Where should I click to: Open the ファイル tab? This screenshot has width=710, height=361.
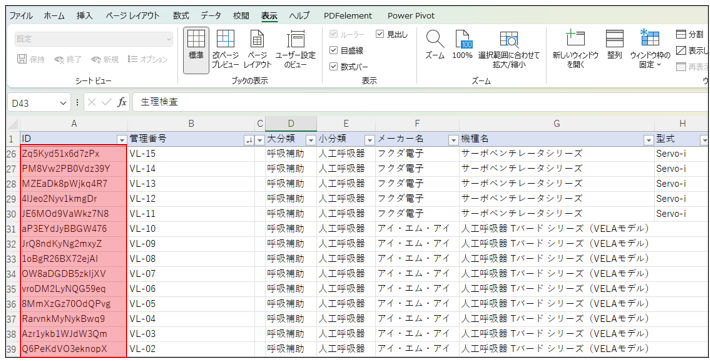[21, 16]
